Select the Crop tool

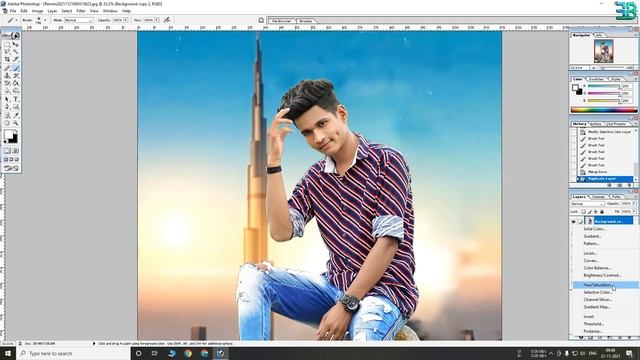[7, 60]
